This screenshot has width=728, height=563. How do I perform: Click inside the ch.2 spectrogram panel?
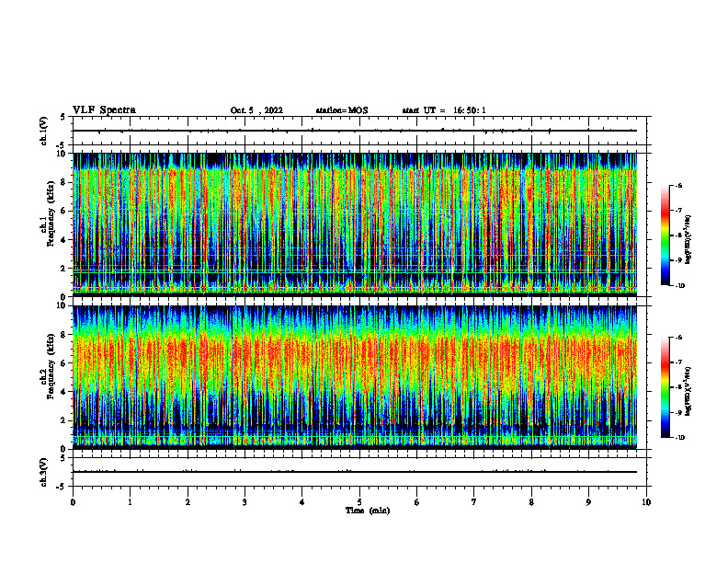coord(355,377)
